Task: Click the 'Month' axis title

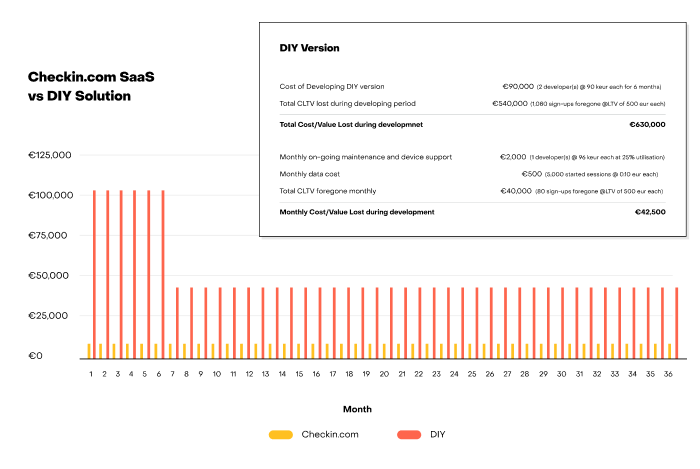Action: tap(357, 409)
